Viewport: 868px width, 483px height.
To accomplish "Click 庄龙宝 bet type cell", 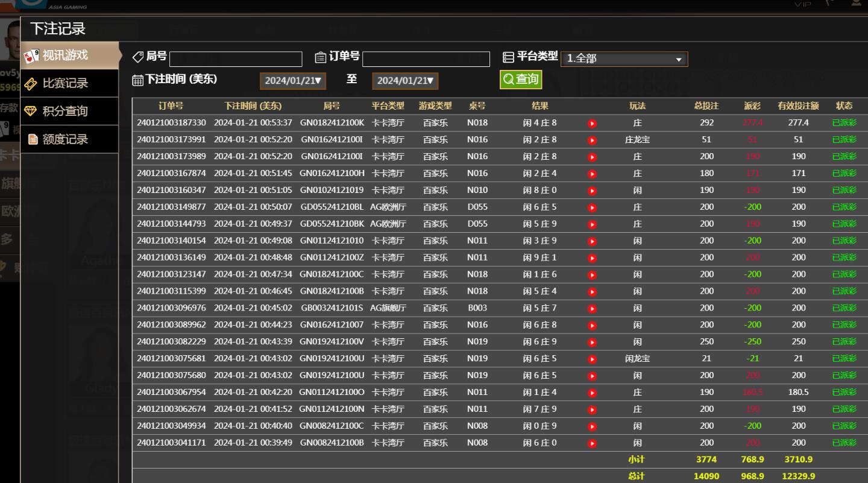I will [637, 139].
